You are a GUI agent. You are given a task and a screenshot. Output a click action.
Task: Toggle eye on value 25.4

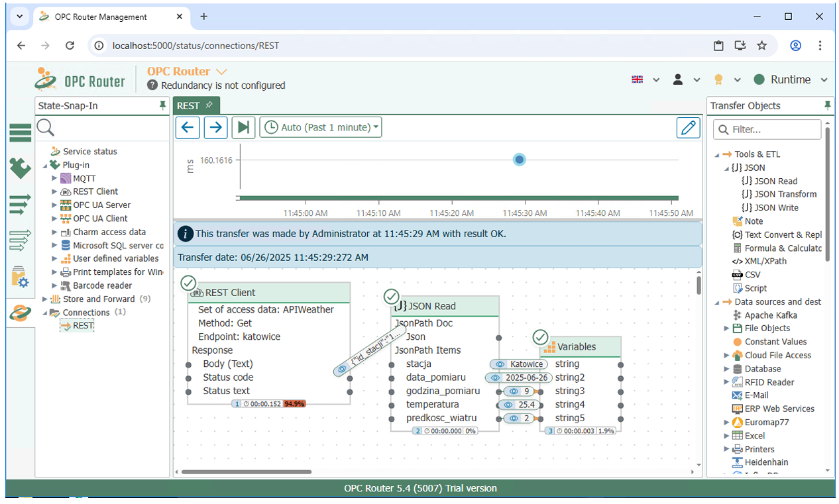pos(508,405)
